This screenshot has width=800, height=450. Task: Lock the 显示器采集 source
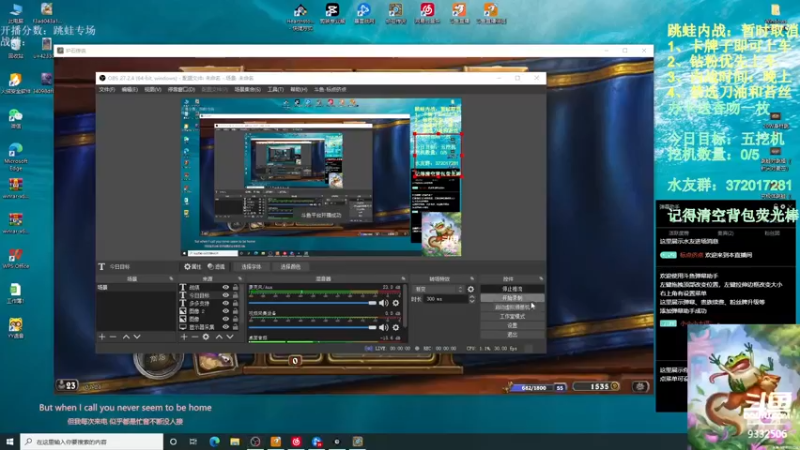pos(235,327)
